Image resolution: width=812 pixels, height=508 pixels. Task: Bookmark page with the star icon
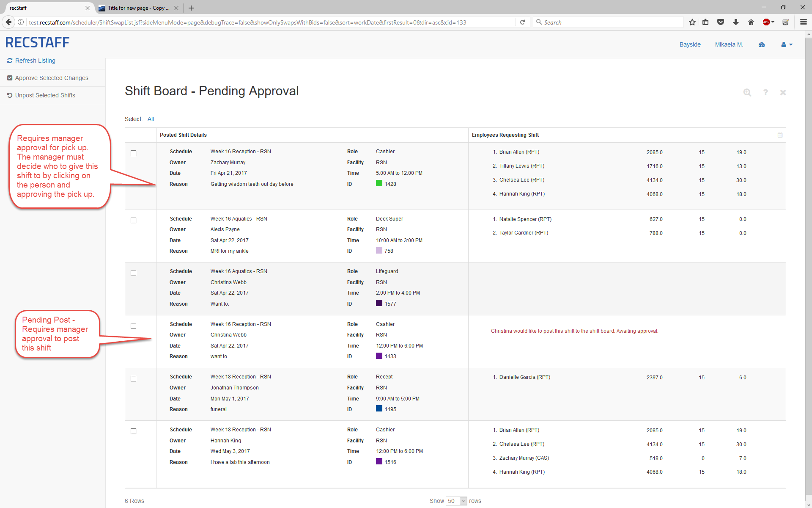click(x=692, y=22)
